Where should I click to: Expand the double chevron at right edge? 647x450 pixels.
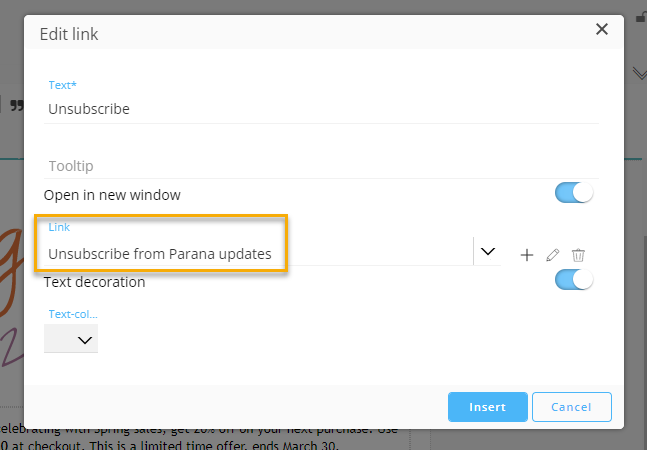(640, 72)
